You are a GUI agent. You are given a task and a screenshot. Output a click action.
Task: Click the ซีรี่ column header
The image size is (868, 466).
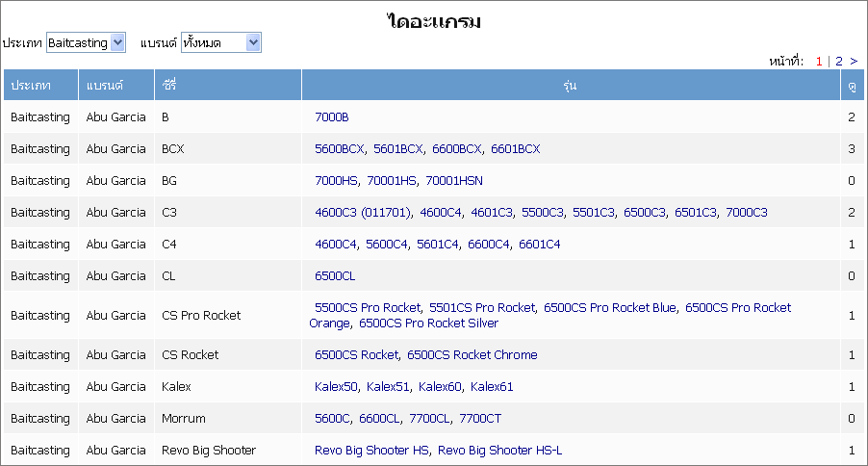pyautogui.click(x=227, y=85)
